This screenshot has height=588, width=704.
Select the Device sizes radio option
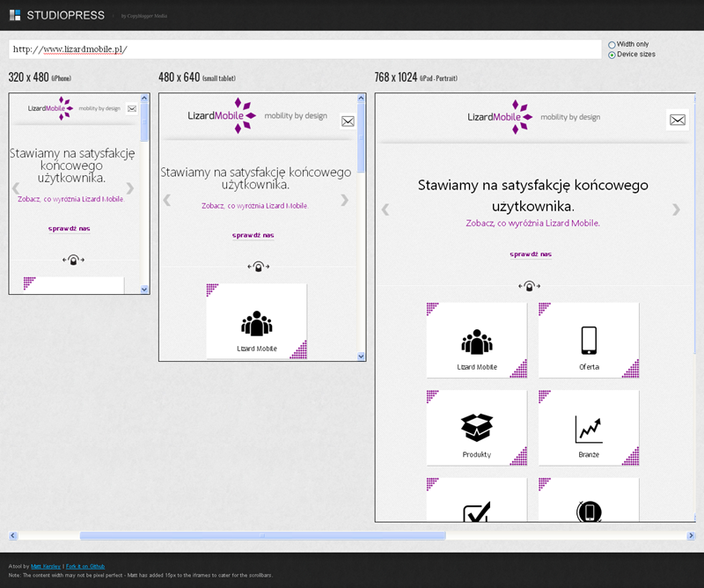612,55
